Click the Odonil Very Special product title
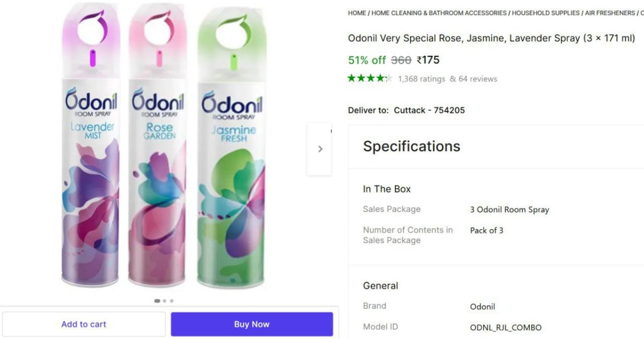This screenshot has width=644, height=339. pos(491,38)
